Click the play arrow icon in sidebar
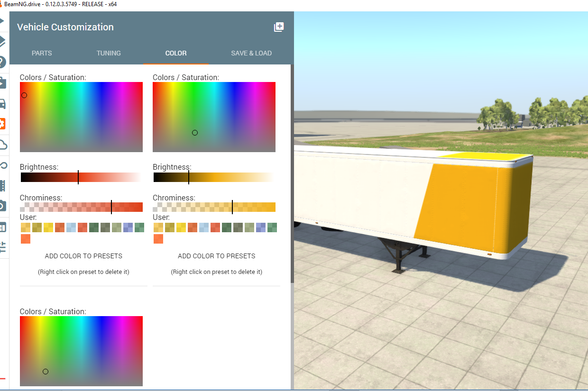This screenshot has width=588, height=391. (2, 21)
